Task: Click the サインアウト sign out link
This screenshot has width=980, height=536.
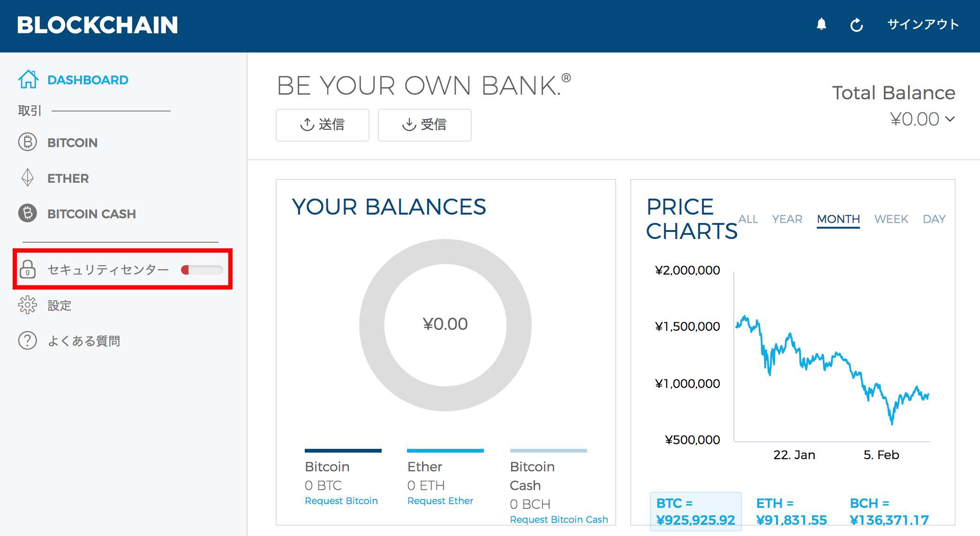Action: 923,24
